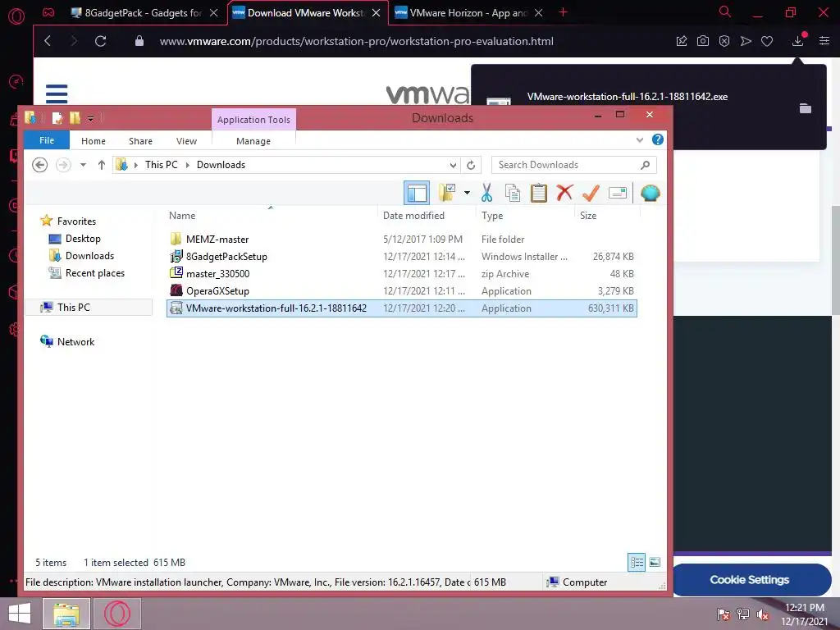Open the folder options dropdown arrow

pyautogui.click(x=467, y=193)
